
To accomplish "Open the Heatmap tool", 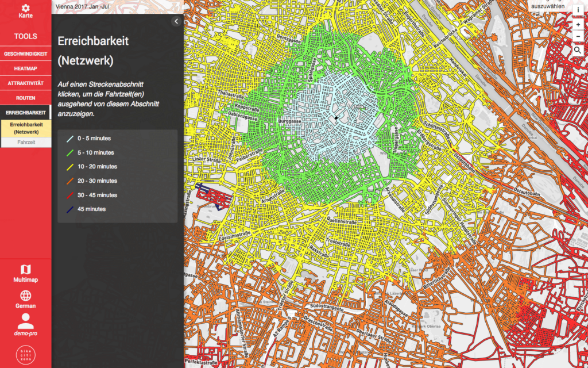I will click(25, 68).
